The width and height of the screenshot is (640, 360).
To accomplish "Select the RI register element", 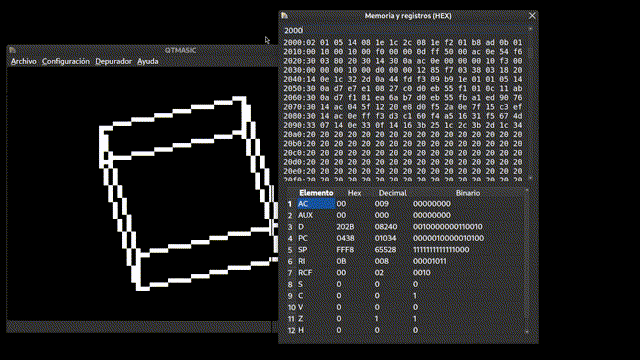I will point(316,261).
